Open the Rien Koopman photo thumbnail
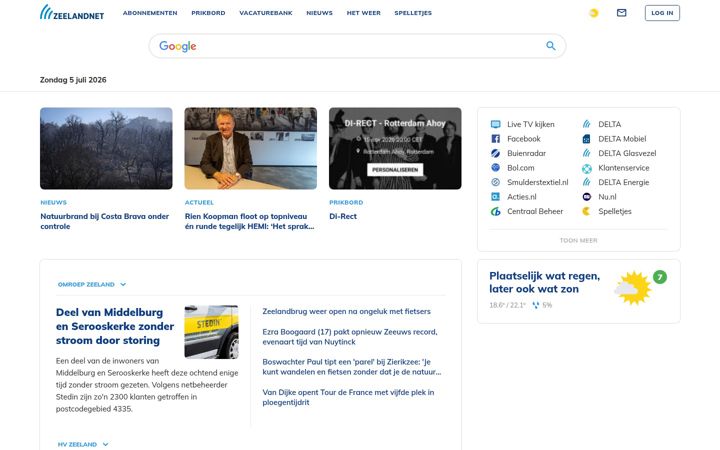The height and width of the screenshot is (450, 720). click(251, 148)
